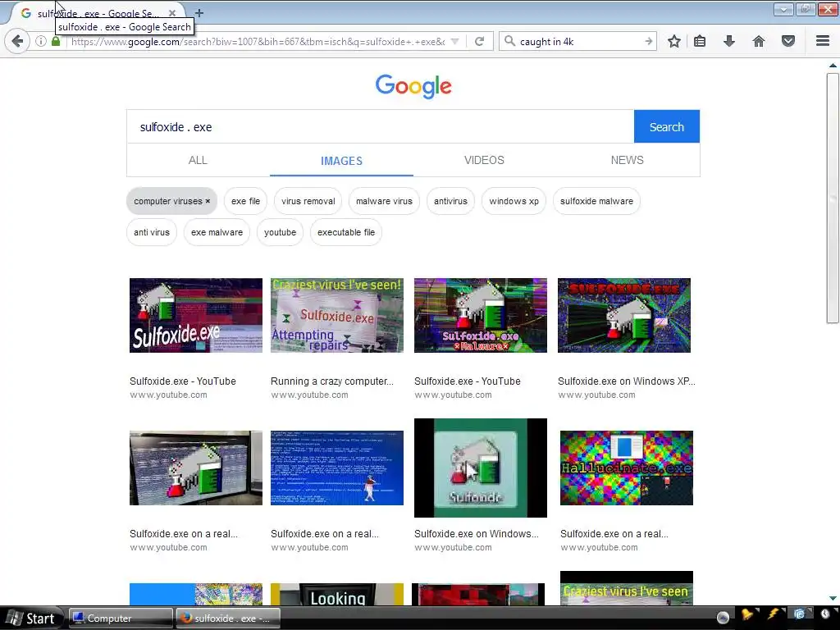Click the caught in 4k search field

pyautogui.click(x=578, y=41)
